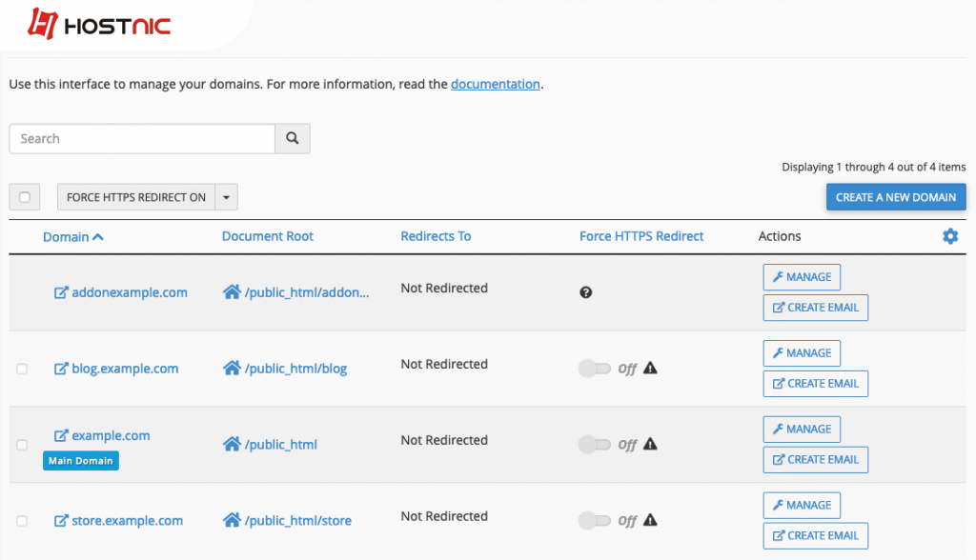976x560 pixels.
Task: Click 'Not Redirected' in store.example.com row
Action: point(444,516)
